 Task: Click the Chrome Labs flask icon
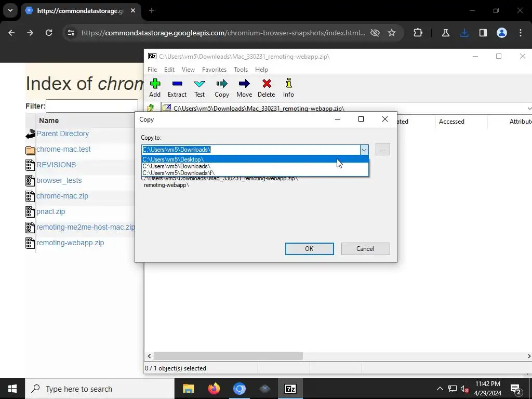tap(445, 33)
